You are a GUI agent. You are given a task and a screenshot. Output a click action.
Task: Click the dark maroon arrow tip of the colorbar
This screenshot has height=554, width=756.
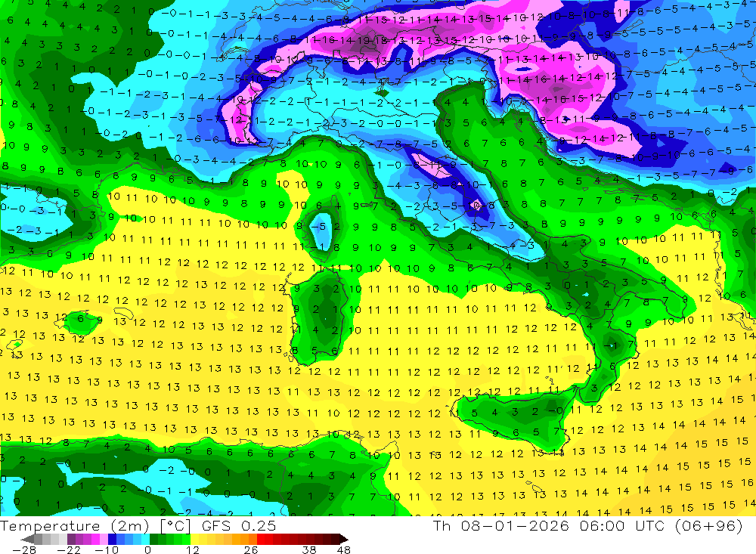coord(344,540)
